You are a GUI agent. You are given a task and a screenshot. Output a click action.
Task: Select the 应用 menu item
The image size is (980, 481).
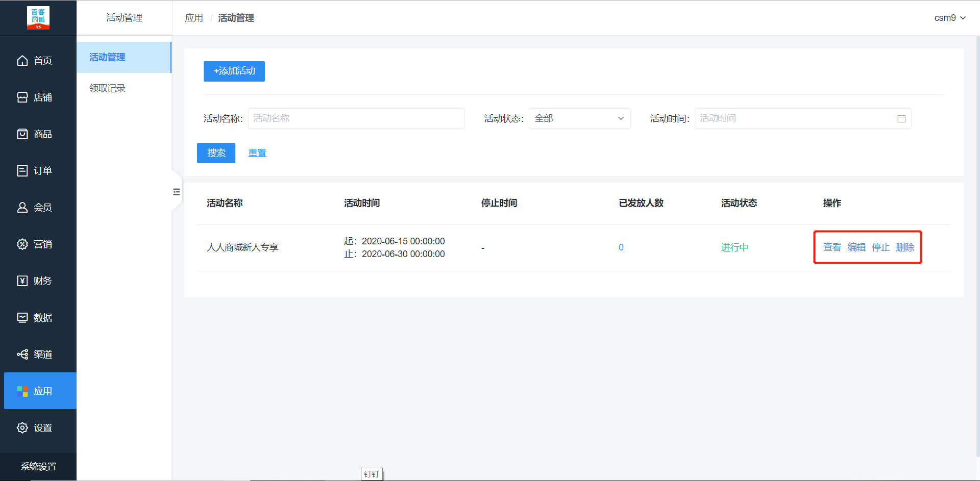pyautogui.click(x=40, y=391)
